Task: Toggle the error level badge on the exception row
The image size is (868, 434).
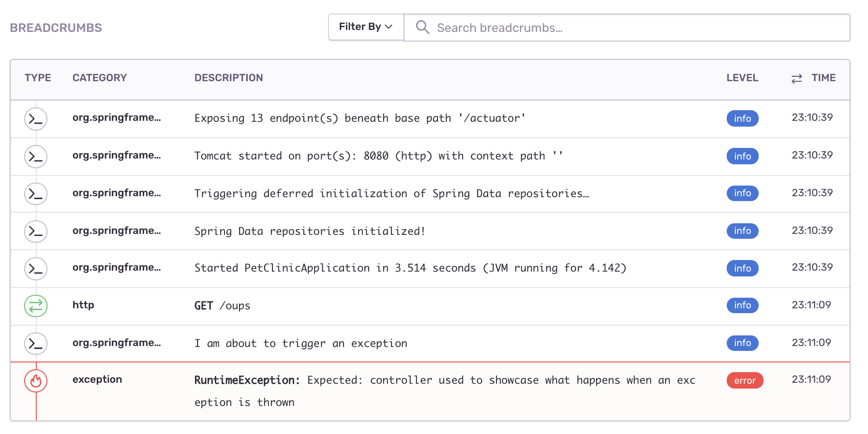Action: (x=745, y=380)
